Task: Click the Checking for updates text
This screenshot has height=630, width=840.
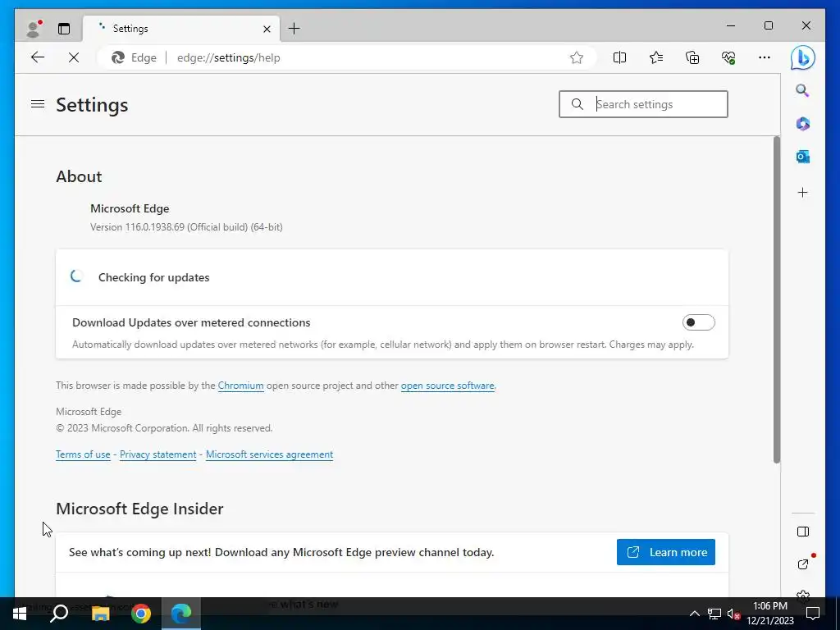Action: [x=153, y=277]
